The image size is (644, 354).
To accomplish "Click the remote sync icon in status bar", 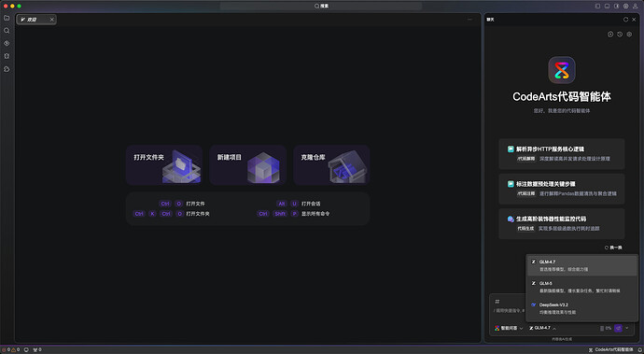I will click(x=26, y=350).
